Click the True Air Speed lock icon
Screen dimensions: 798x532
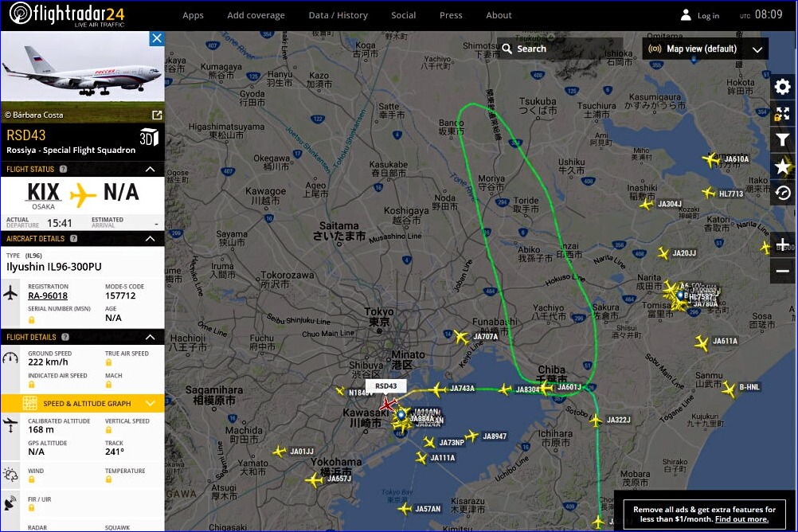108,362
